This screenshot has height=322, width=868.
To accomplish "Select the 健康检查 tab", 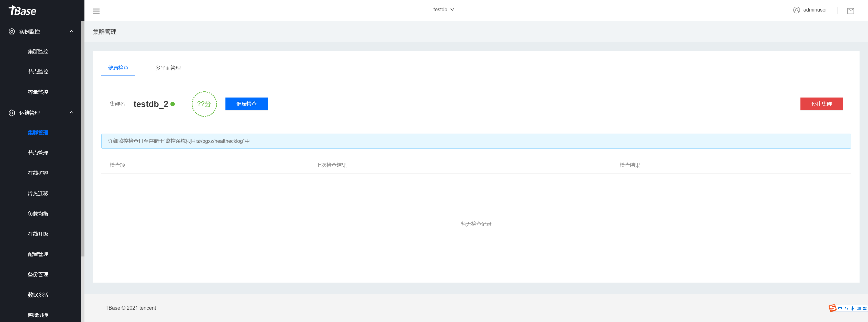I will coord(118,68).
